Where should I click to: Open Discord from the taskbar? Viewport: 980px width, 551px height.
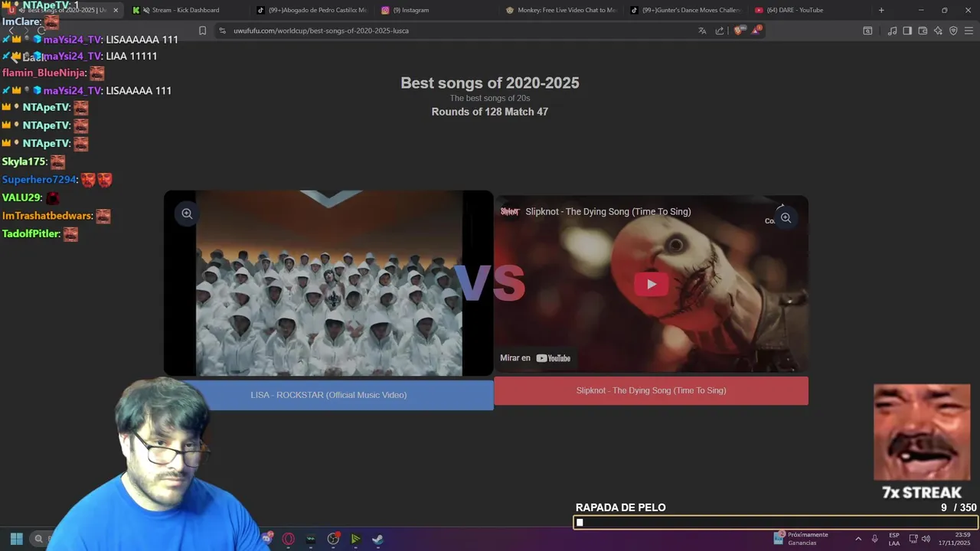click(266, 539)
